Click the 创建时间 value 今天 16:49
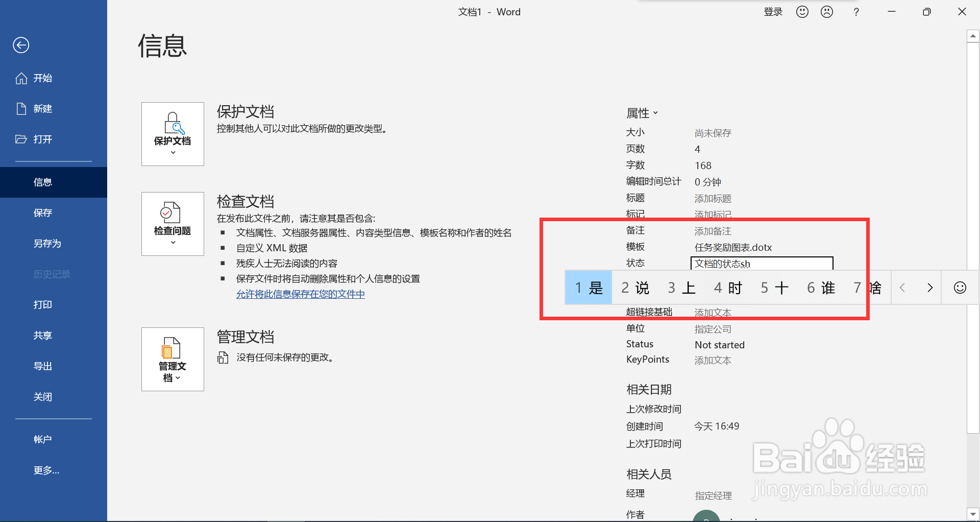 pos(717,426)
